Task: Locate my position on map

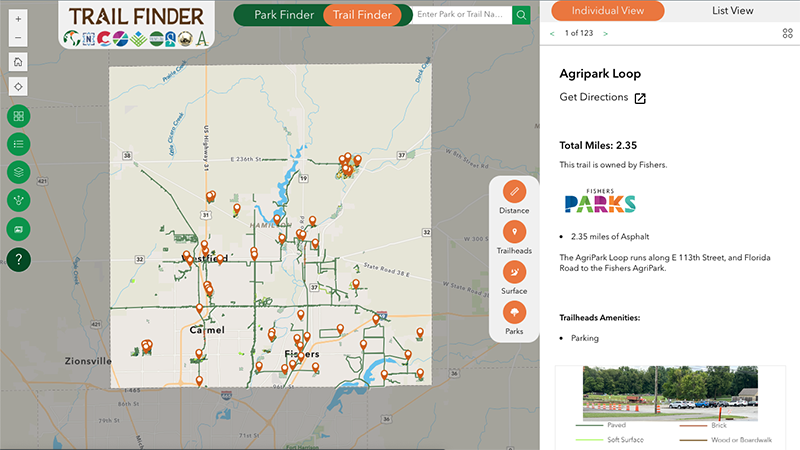Action: tap(18, 87)
